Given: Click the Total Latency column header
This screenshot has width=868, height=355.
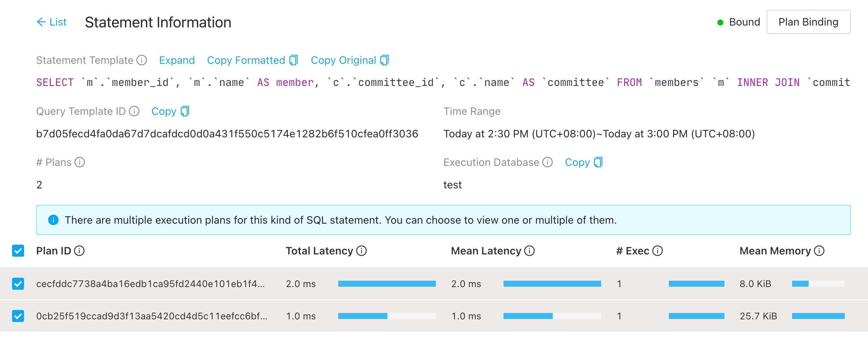Looking at the screenshot, I should tap(319, 251).
